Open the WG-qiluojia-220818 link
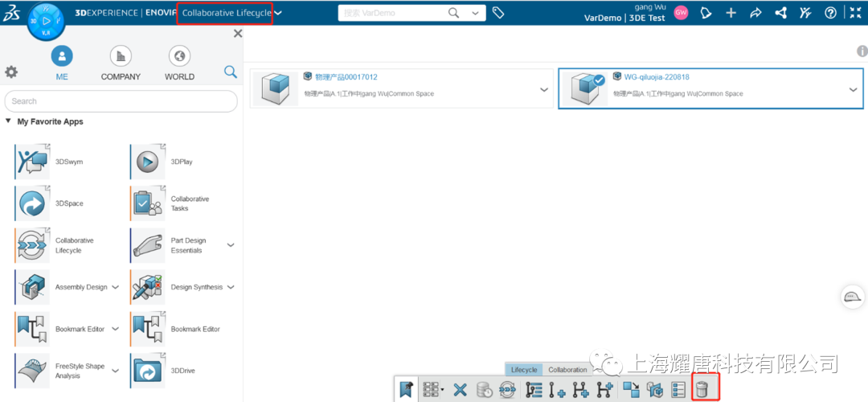 click(657, 77)
